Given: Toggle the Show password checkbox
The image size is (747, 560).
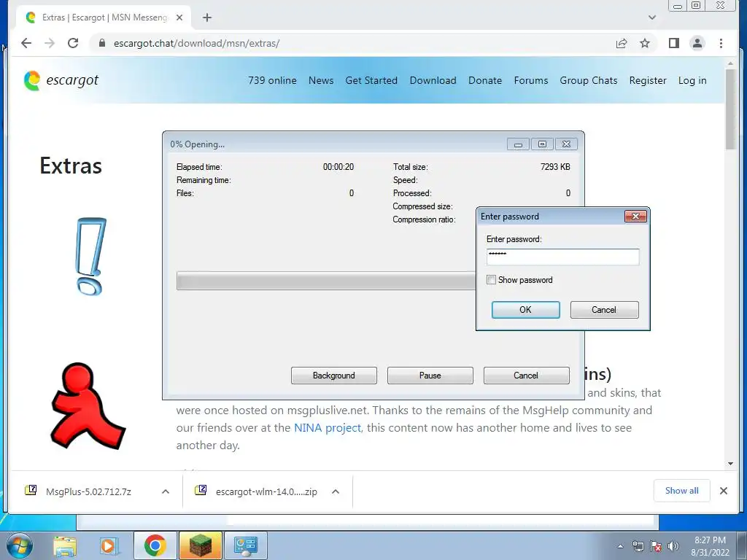Looking at the screenshot, I should (x=491, y=280).
